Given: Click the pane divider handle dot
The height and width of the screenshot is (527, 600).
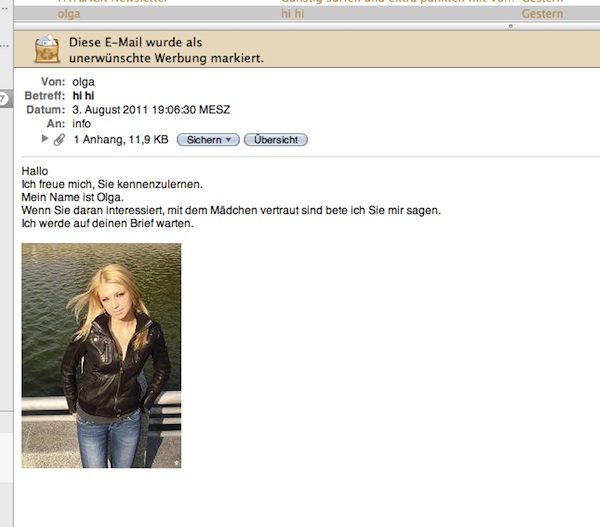Looking at the screenshot, I should [510, 26].
